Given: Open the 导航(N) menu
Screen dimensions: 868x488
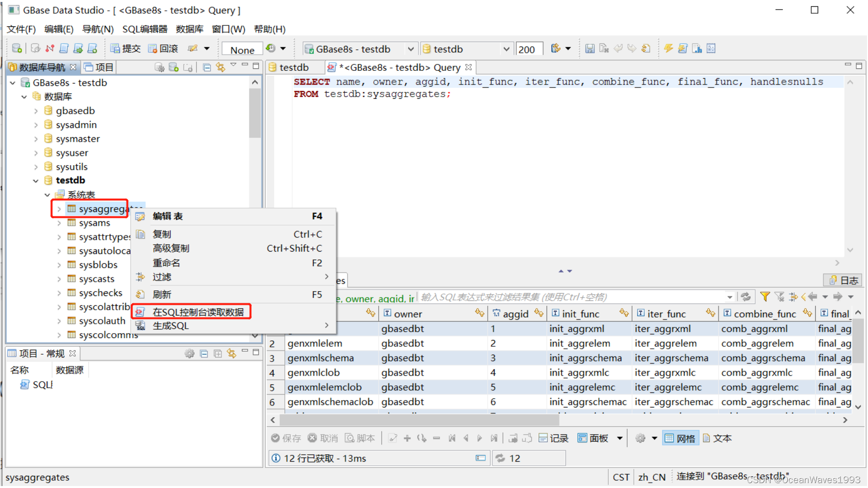Looking at the screenshot, I should 98,29.
